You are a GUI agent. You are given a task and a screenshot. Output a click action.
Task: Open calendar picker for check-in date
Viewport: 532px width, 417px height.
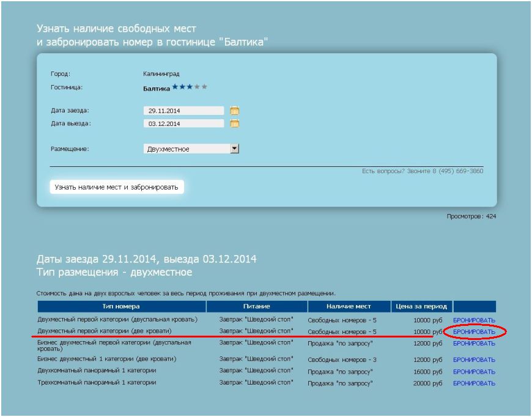tap(234, 111)
